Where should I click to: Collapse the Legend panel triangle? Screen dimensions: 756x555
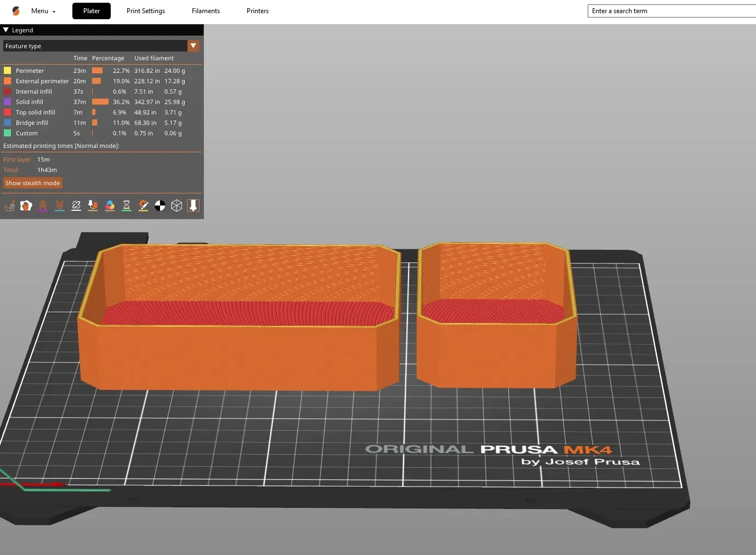[x=6, y=30]
